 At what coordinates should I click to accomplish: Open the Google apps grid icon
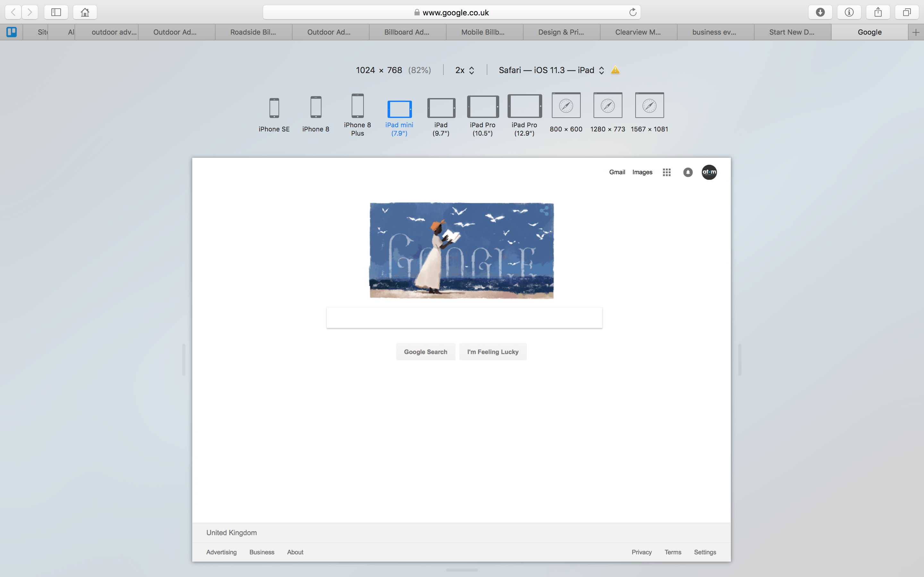pos(667,172)
